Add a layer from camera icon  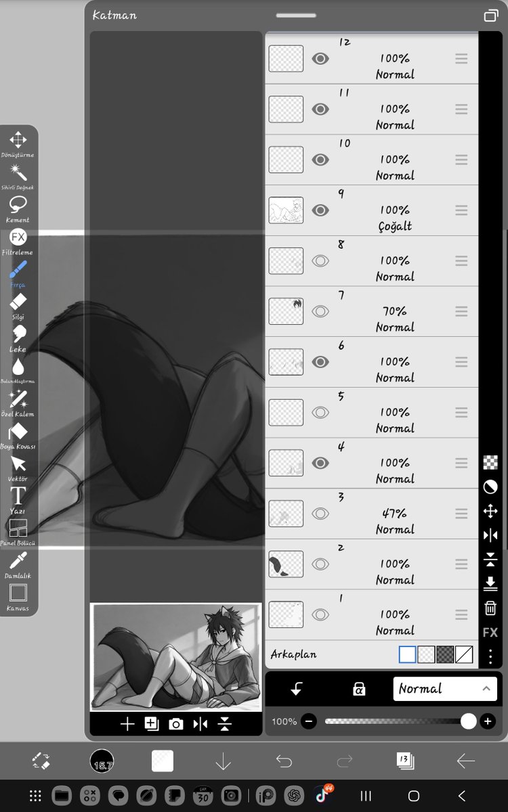176,724
